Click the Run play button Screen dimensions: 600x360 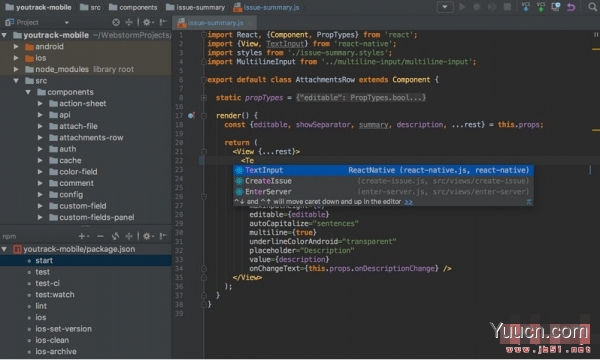pos(462,7)
